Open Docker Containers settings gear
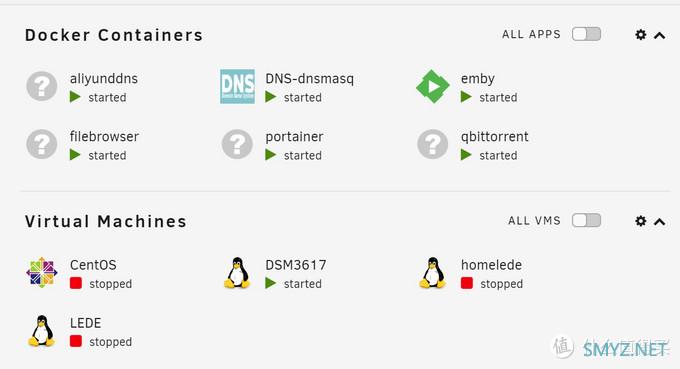 tap(641, 35)
